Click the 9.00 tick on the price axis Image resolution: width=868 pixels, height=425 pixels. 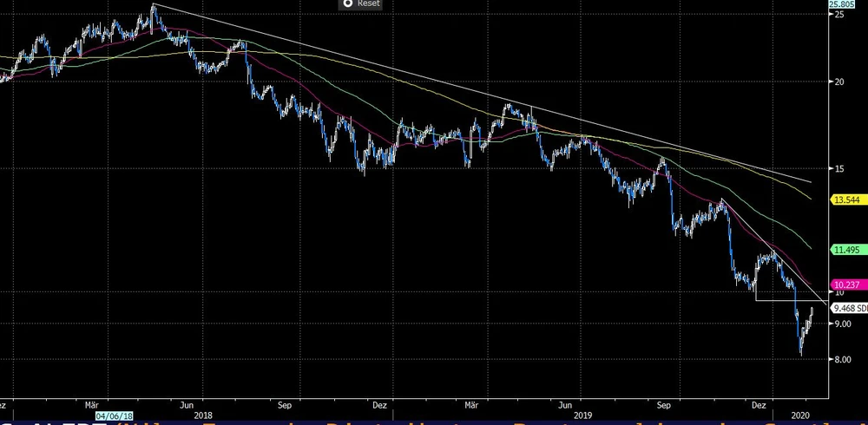[842, 324]
